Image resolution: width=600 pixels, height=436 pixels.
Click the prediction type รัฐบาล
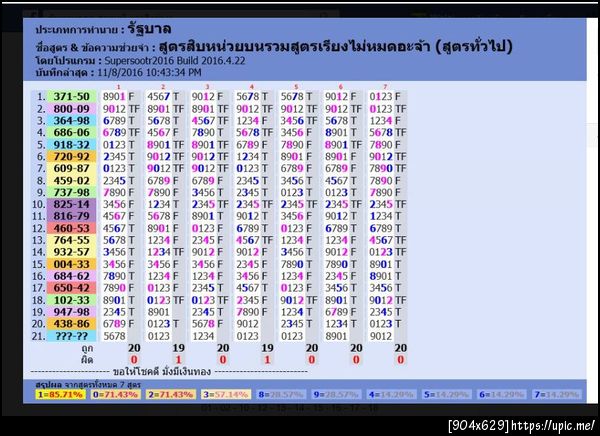[x=150, y=29]
